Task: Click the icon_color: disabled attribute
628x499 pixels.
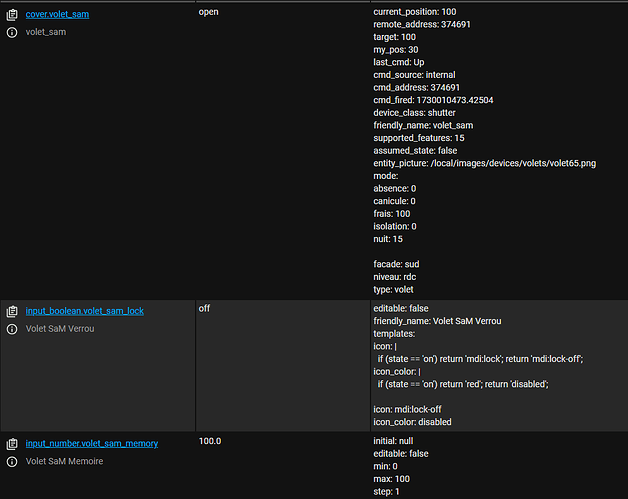Action: pyautogui.click(x=412, y=422)
